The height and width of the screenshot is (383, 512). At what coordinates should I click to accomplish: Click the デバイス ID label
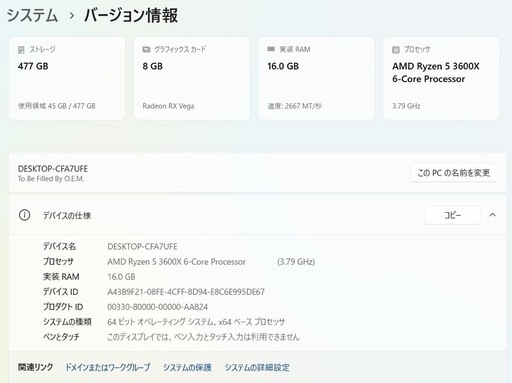[60, 292]
